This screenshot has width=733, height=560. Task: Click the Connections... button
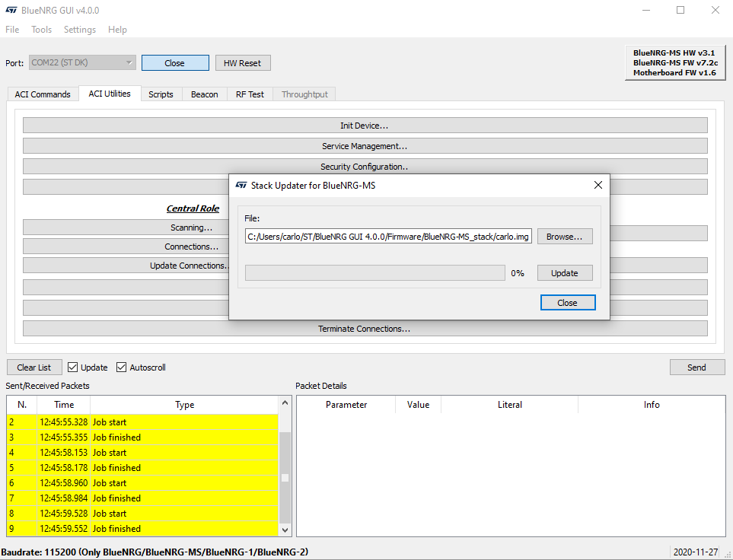point(126,247)
